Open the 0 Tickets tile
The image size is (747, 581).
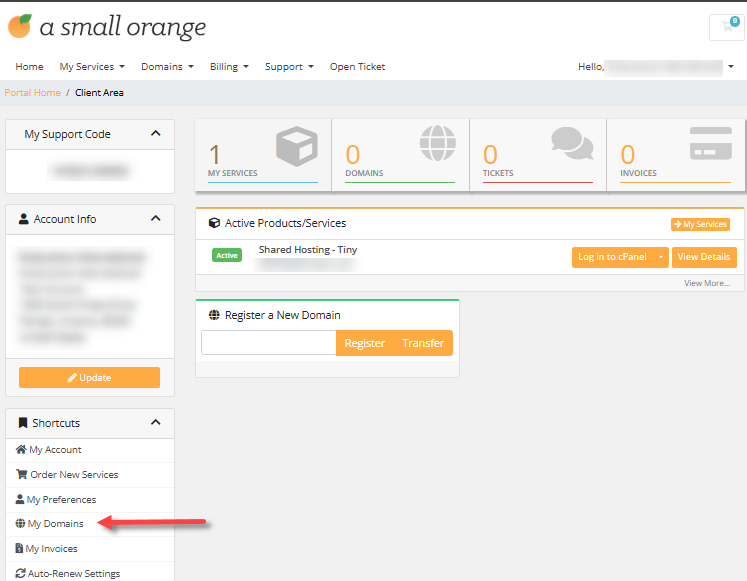click(538, 155)
